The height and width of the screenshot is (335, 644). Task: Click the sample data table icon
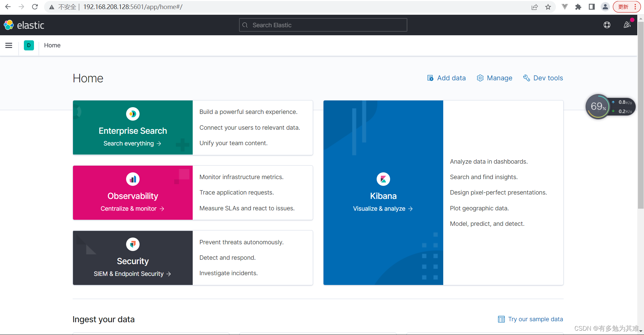(x=501, y=319)
